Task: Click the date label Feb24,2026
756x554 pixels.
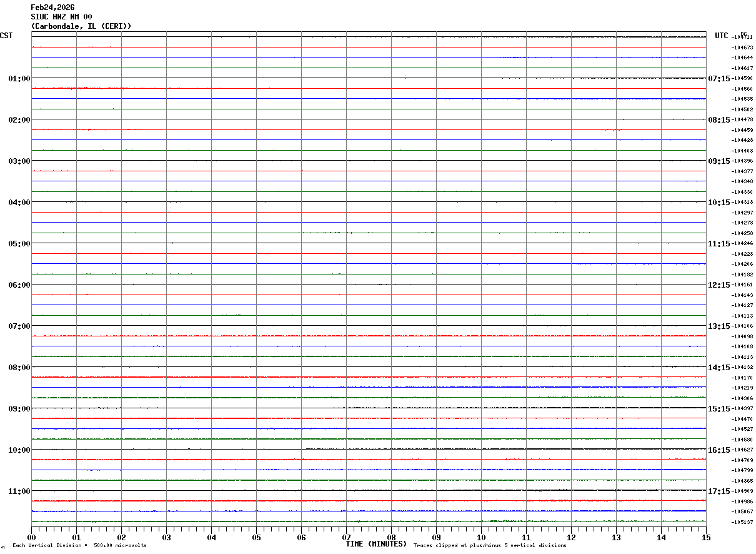Action: [52, 8]
